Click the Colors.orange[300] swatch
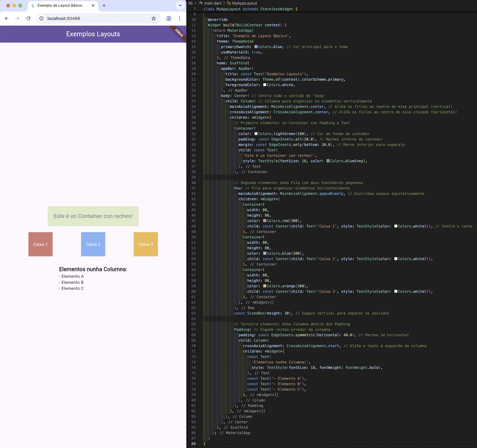This screenshot has height=448, width=477. click(265, 286)
